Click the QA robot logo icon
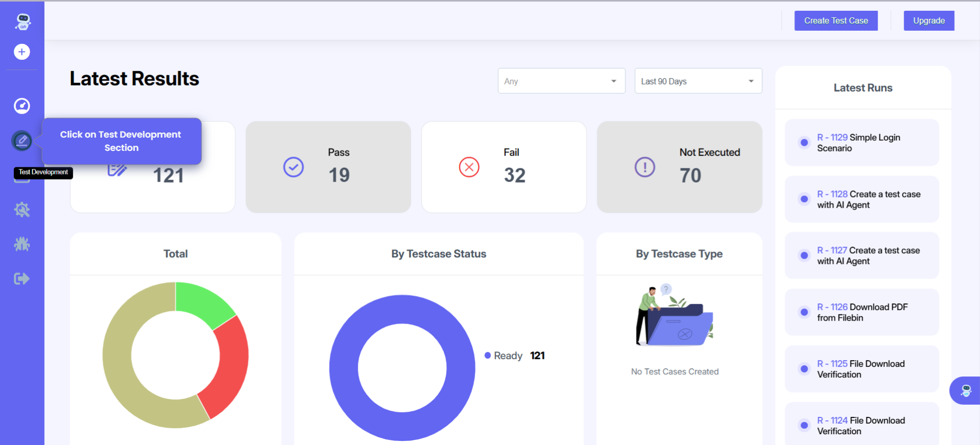This screenshot has height=445, width=980. point(22,21)
